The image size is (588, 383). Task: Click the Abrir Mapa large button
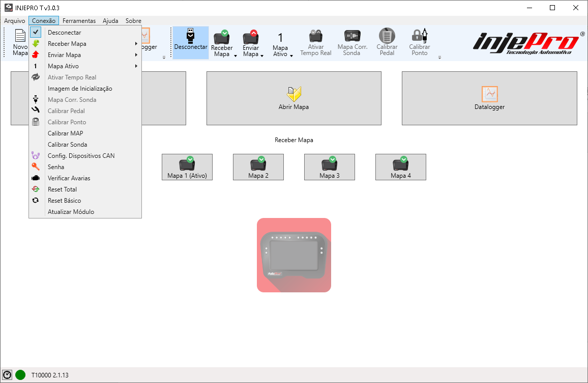293,98
